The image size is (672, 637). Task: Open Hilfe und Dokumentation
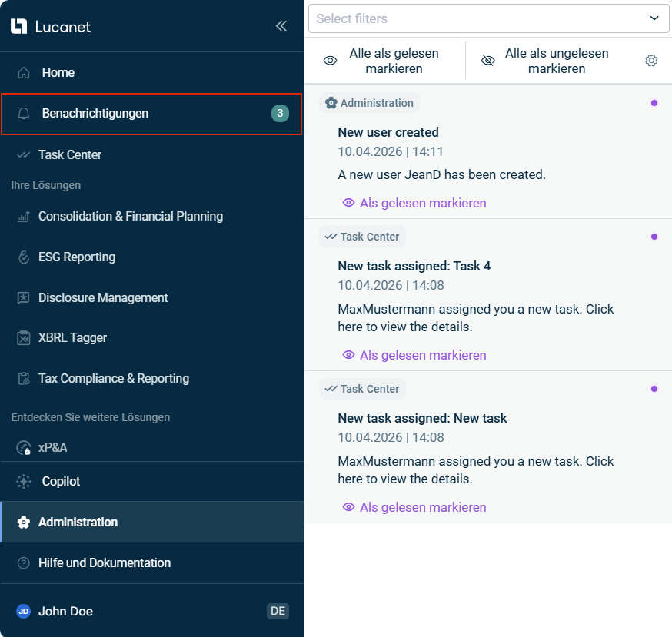(151, 563)
